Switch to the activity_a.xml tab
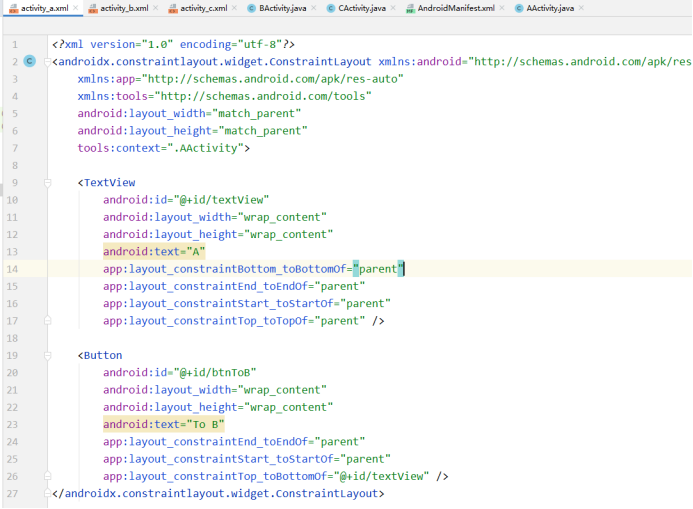This screenshot has height=509, width=693. (44, 8)
